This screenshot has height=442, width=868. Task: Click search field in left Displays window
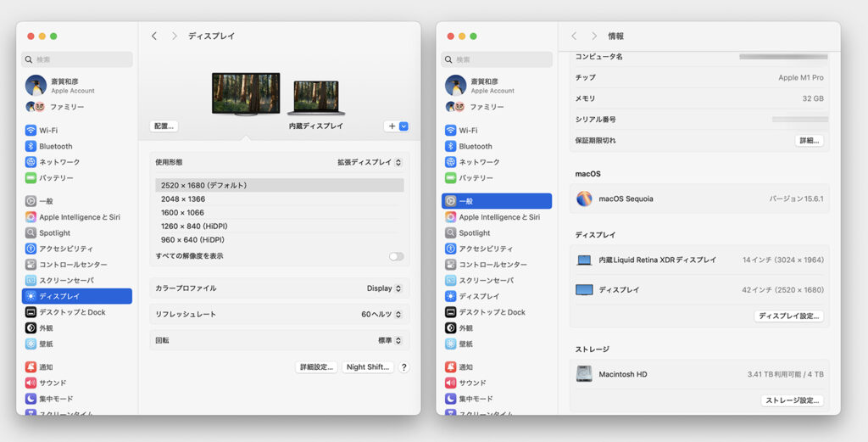(77, 59)
